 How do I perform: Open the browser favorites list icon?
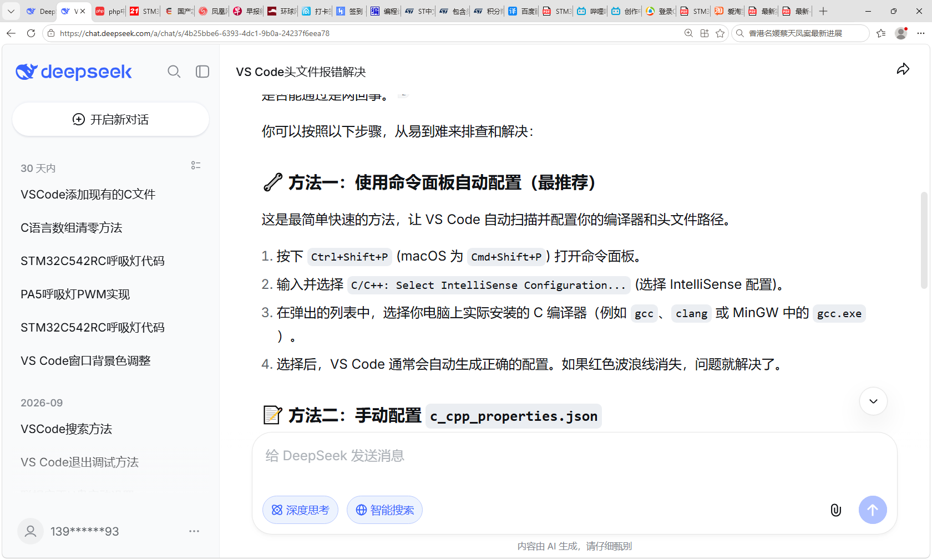pyautogui.click(x=881, y=33)
